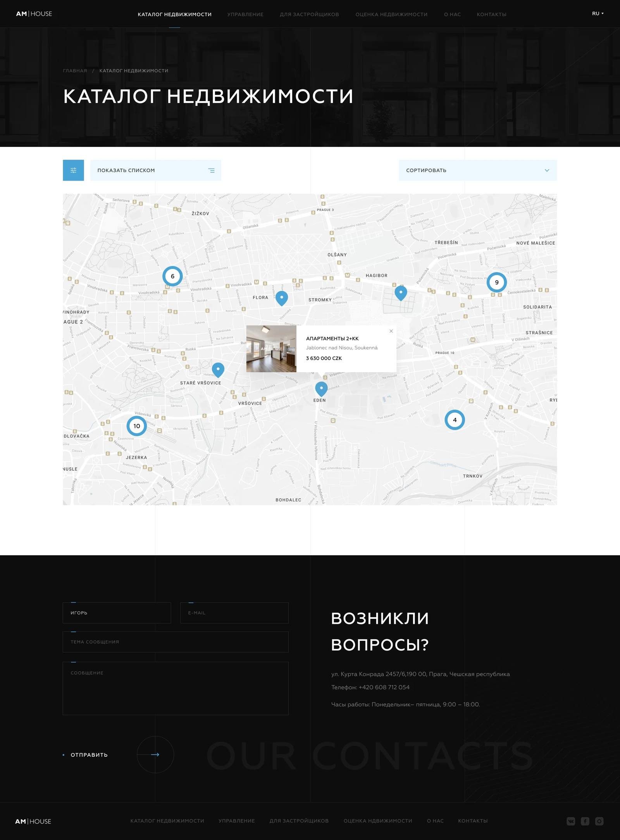The width and height of the screenshot is (620, 840).
Task: Open Управление in top menu
Action: pos(245,14)
